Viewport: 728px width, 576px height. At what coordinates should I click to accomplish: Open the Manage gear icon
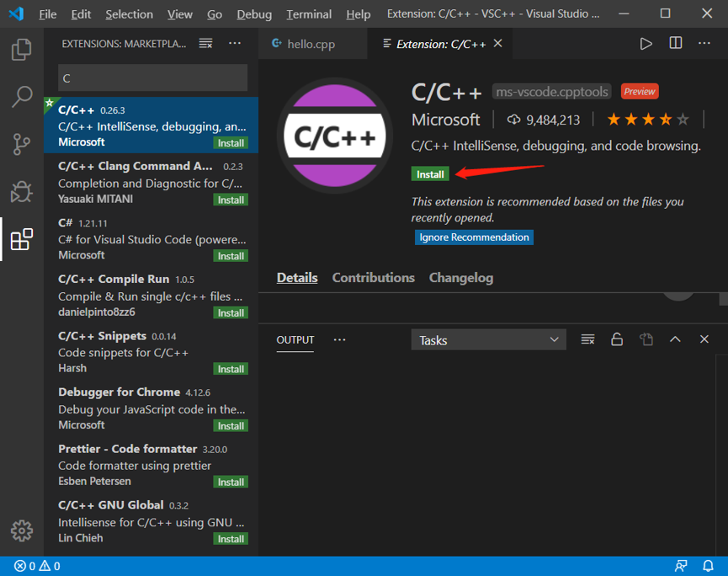22,531
